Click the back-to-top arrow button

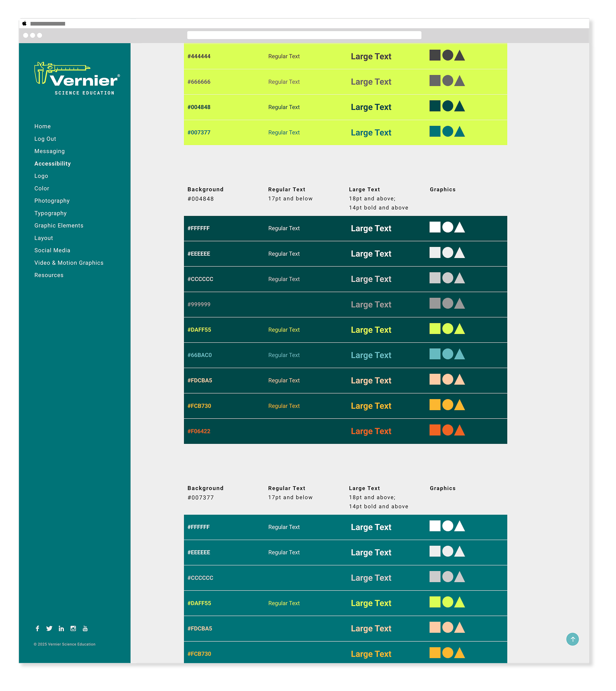(572, 639)
